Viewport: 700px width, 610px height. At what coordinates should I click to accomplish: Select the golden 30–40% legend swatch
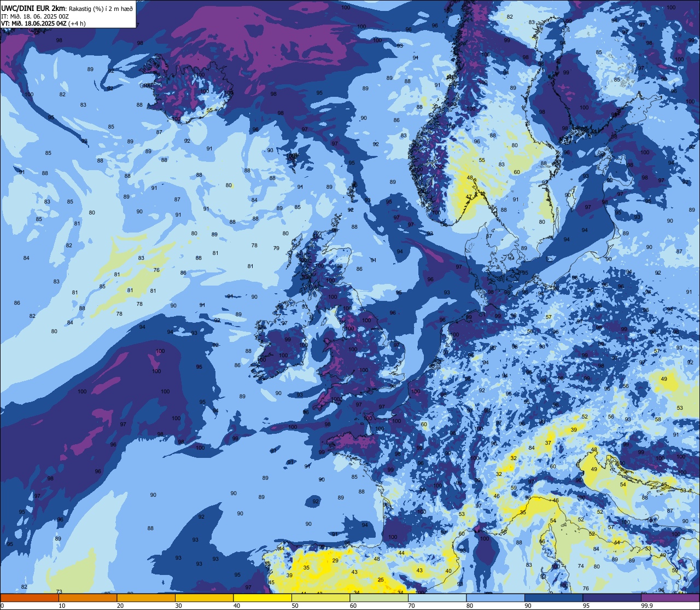click(x=204, y=597)
